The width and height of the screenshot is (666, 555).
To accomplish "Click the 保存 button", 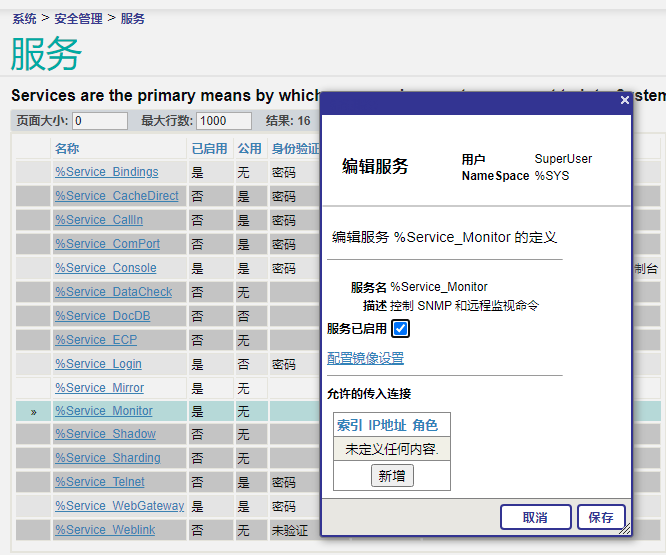I will pos(601,517).
